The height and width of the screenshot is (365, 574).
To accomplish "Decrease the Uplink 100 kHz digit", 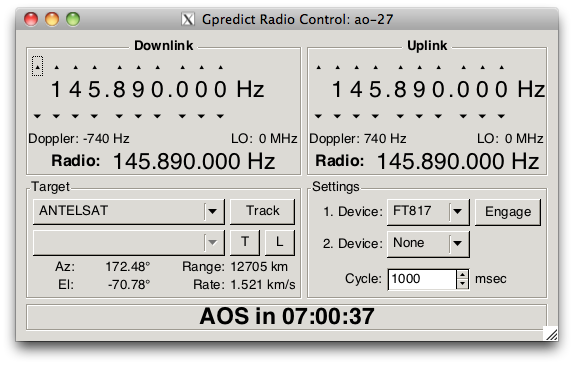I will pyautogui.click(x=400, y=116).
